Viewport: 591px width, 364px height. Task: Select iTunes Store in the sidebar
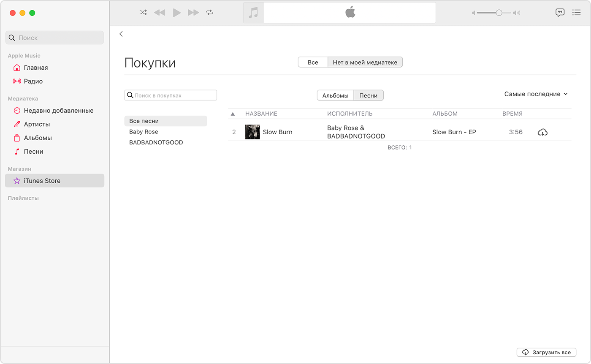(x=54, y=181)
